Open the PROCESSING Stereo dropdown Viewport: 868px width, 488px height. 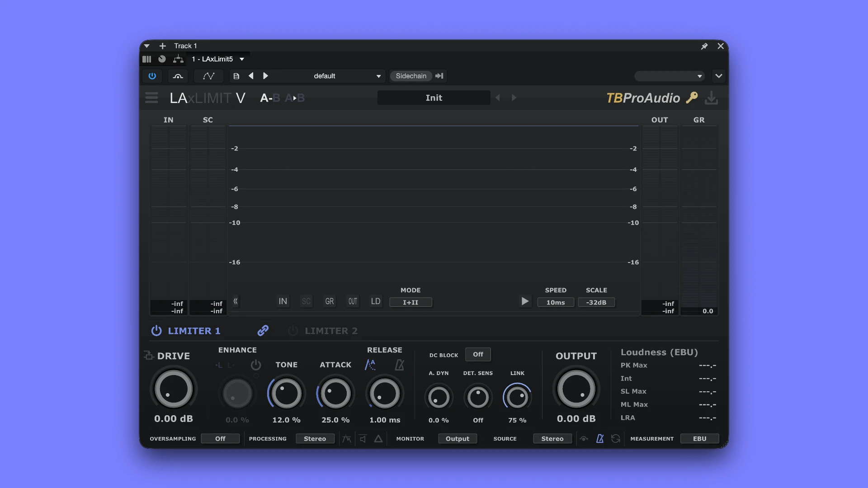click(315, 439)
